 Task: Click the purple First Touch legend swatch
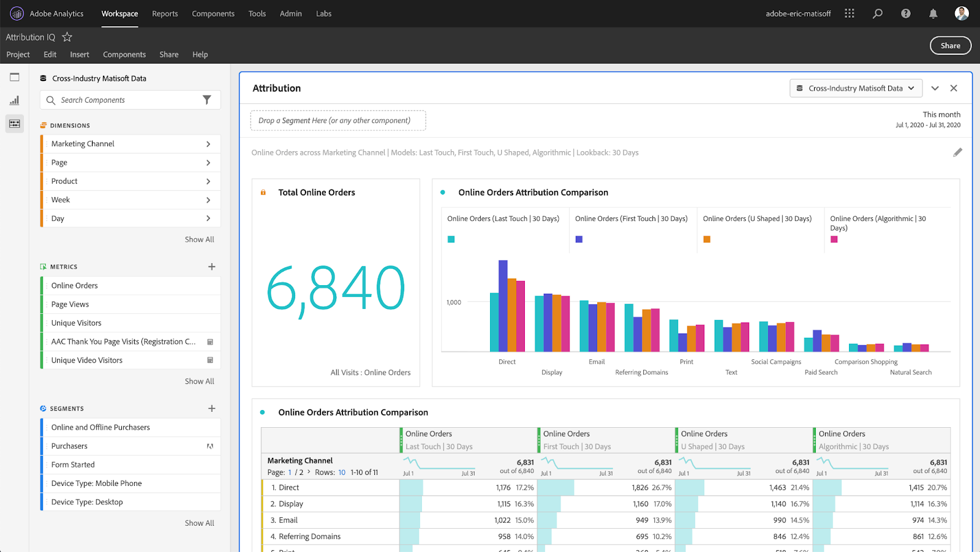(x=578, y=239)
